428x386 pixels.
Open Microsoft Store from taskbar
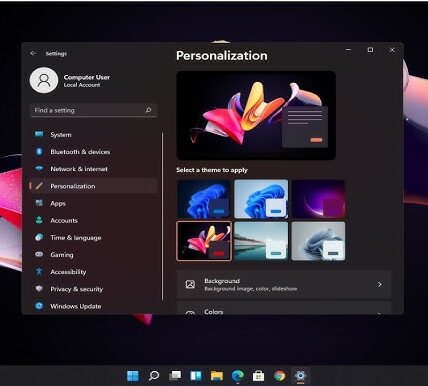[x=259, y=376]
